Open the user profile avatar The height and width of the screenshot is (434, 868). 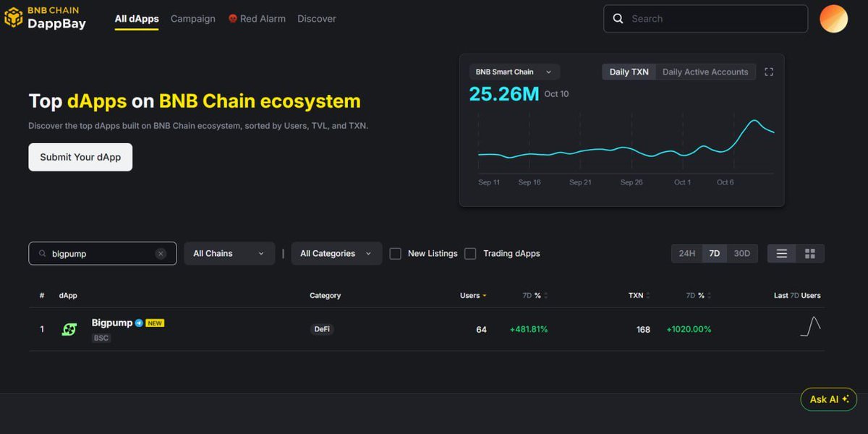tap(833, 19)
